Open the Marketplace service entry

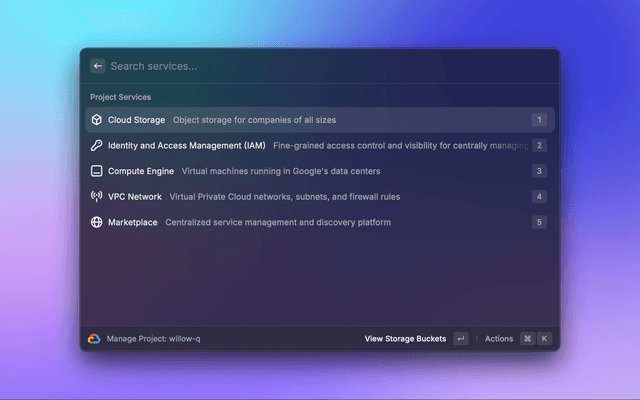click(132, 222)
